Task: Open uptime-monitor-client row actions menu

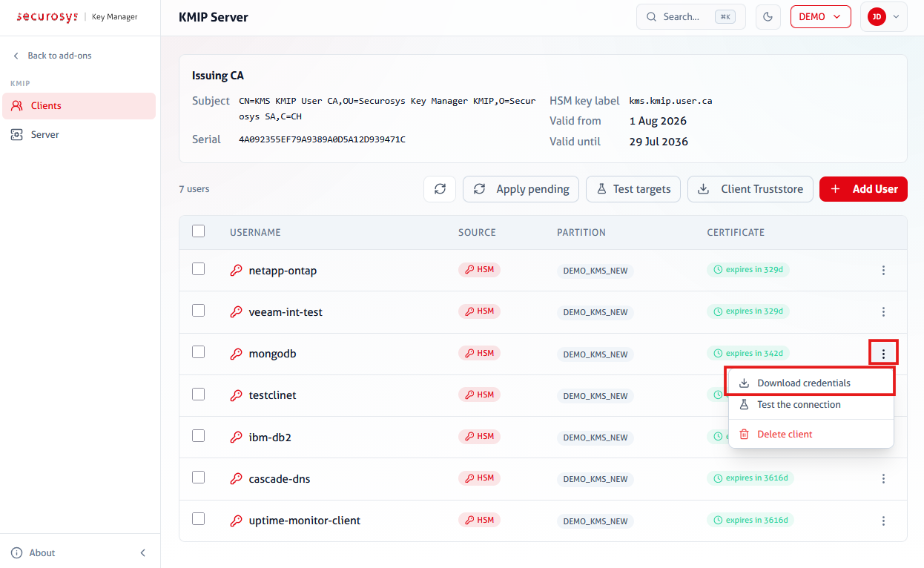Action: 883,521
